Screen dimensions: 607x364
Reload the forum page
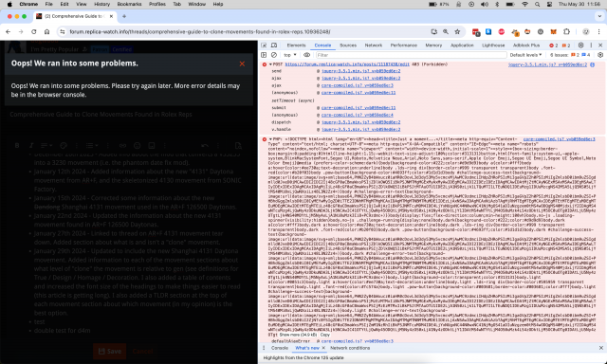(x=34, y=31)
